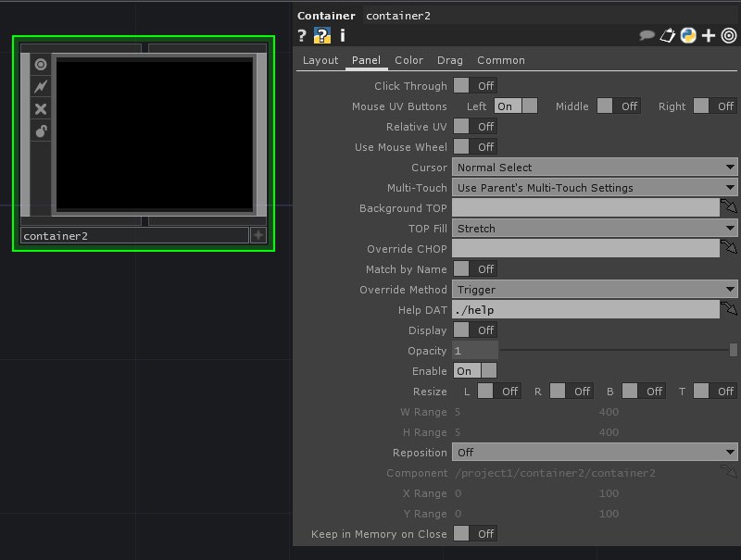The width and height of the screenshot is (741, 560).
Task: Click the plus icon to add custom parameters
Action: coord(709,36)
